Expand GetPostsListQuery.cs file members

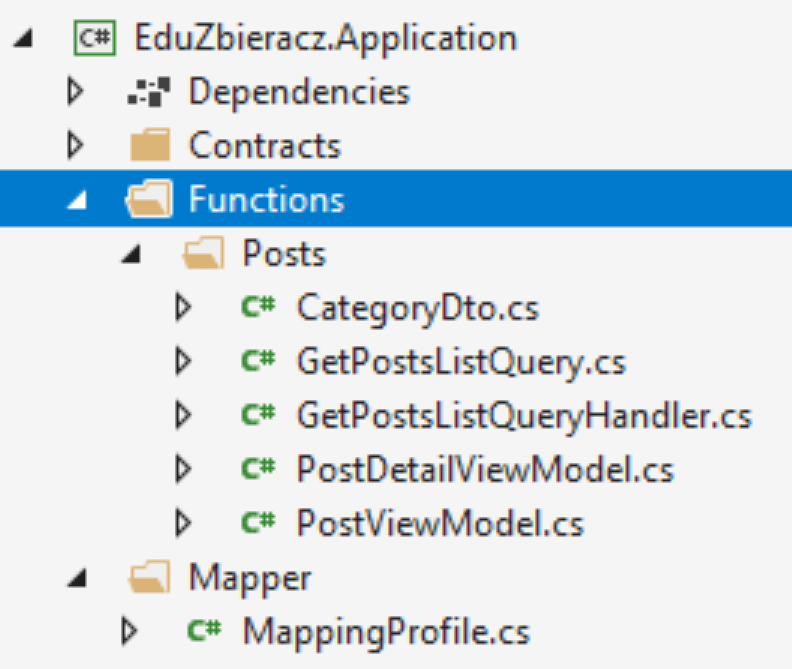pos(183,361)
